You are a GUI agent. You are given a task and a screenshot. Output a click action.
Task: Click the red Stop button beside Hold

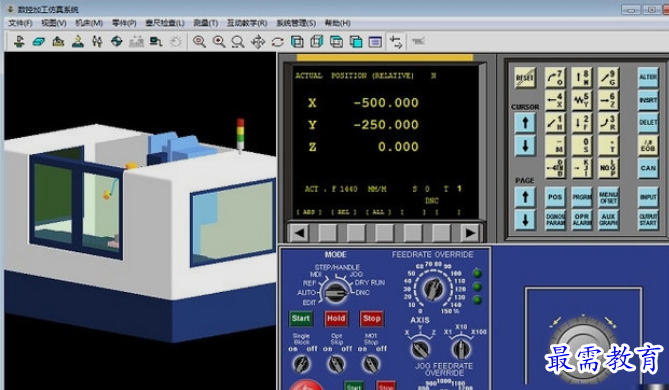372,318
